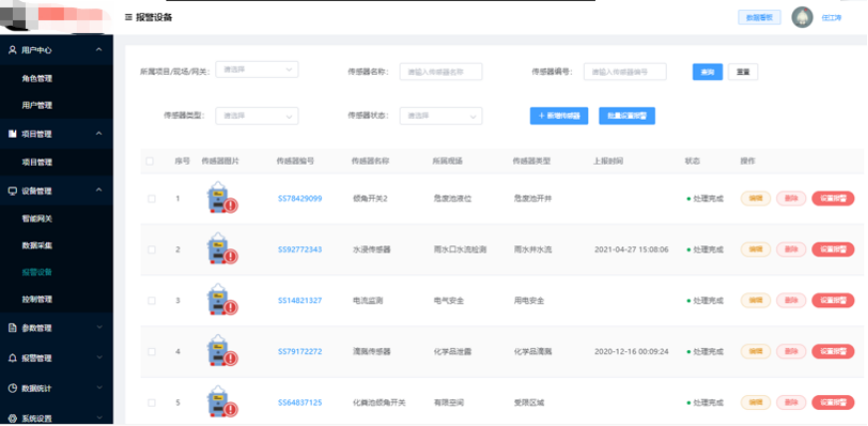Image resolution: width=868 pixels, height=426 pixels.
Task: Open the 传感器类型 dropdown
Action: (x=257, y=116)
